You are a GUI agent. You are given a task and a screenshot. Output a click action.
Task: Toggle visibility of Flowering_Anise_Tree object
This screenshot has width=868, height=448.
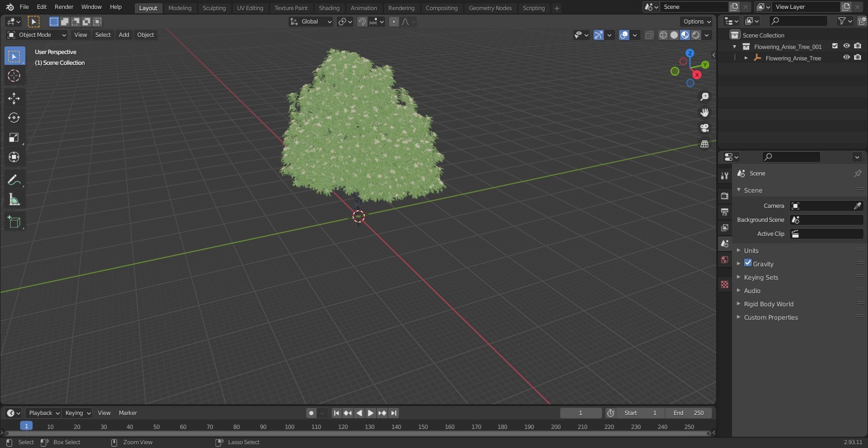tap(846, 58)
